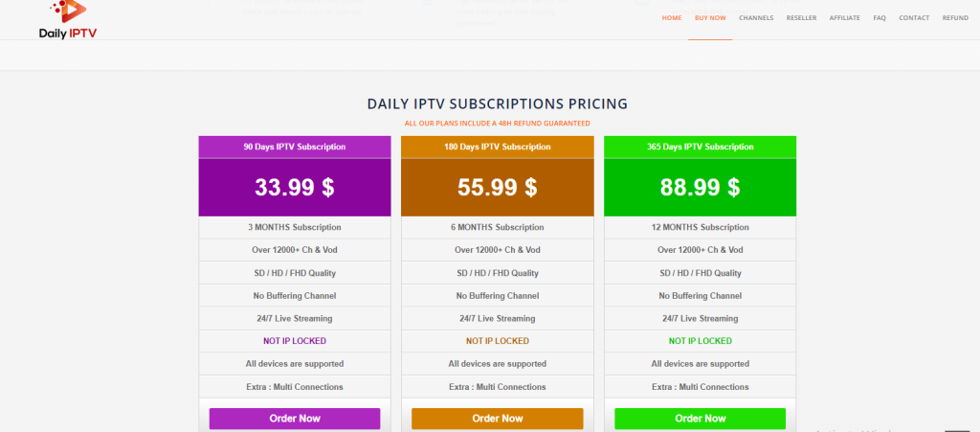
Task: Order the 180 Days subscription
Action: pos(498,419)
